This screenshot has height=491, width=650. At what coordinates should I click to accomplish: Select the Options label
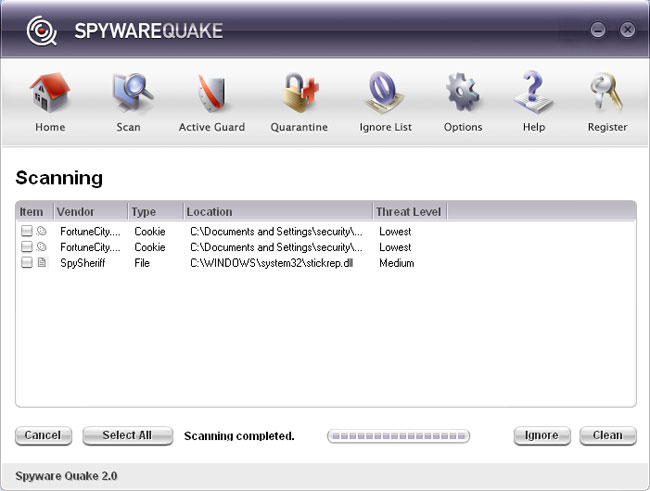click(463, 127)
